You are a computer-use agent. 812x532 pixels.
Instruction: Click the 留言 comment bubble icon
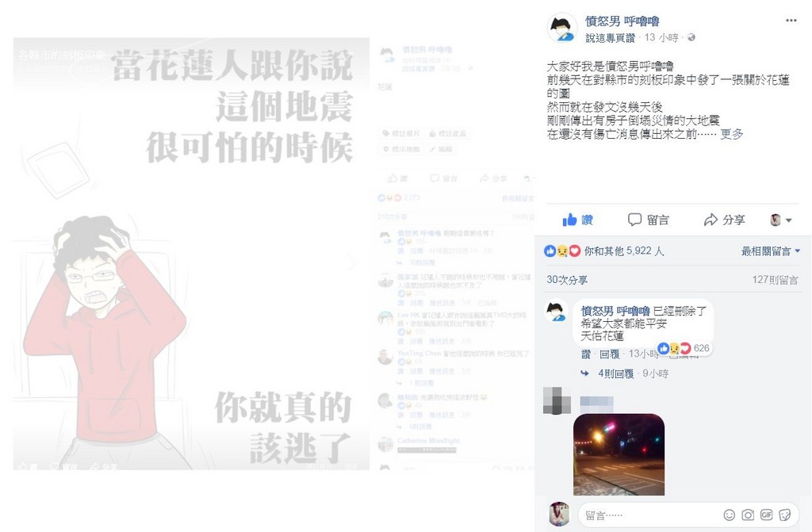[634, 220]
